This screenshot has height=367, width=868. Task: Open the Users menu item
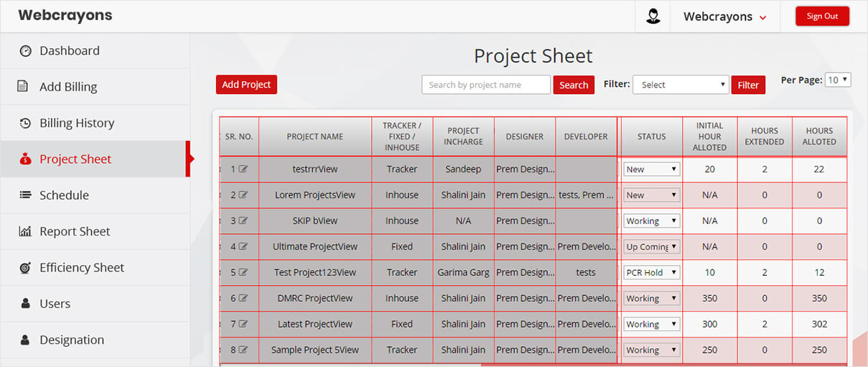tap(55, 304)
